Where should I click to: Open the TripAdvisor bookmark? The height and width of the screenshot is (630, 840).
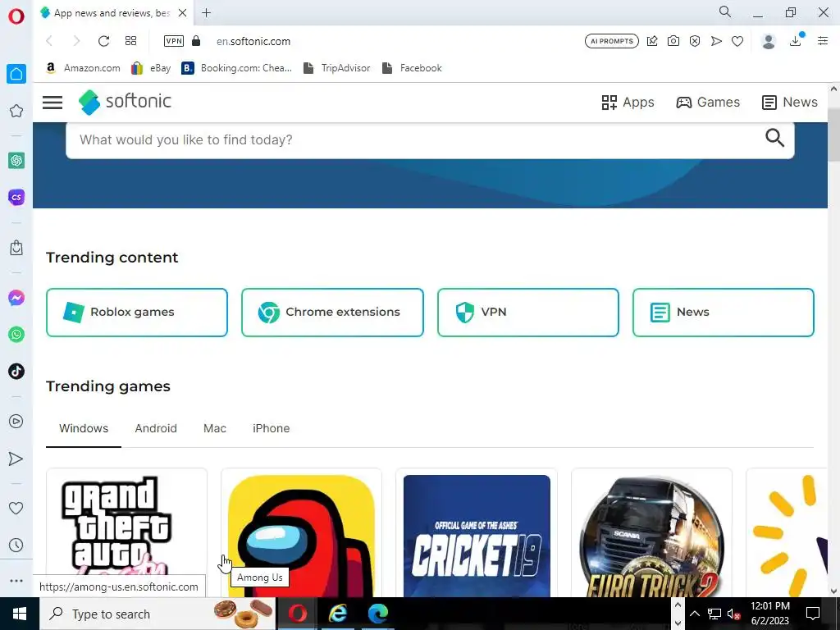point(336,68)
